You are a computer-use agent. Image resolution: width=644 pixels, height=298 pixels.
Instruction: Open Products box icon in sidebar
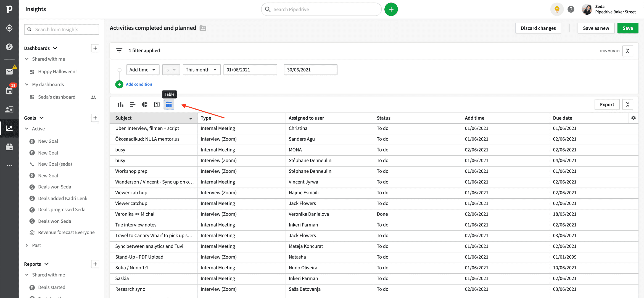click(9, 147)
